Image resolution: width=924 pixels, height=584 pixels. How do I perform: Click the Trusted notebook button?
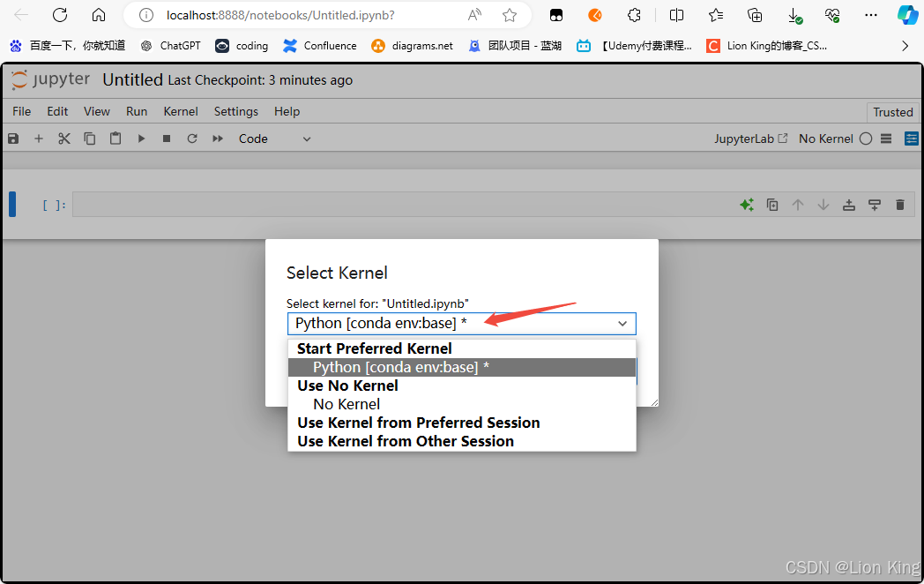pos(893,112)
